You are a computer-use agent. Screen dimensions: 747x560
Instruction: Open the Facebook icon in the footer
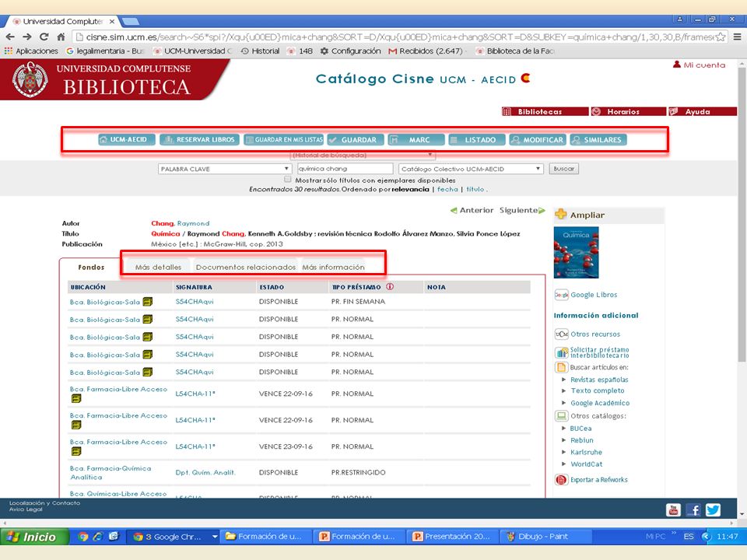pos(693,510)
